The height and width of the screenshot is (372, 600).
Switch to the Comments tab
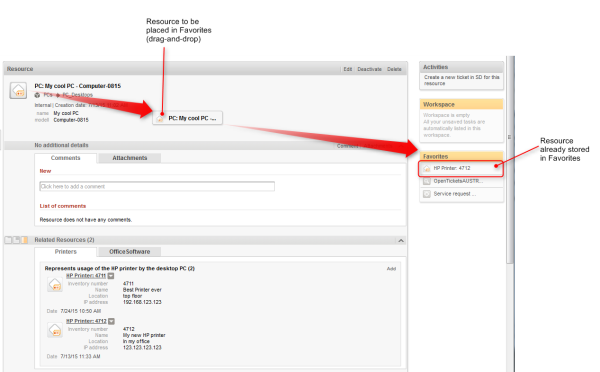tap(65, 158)
